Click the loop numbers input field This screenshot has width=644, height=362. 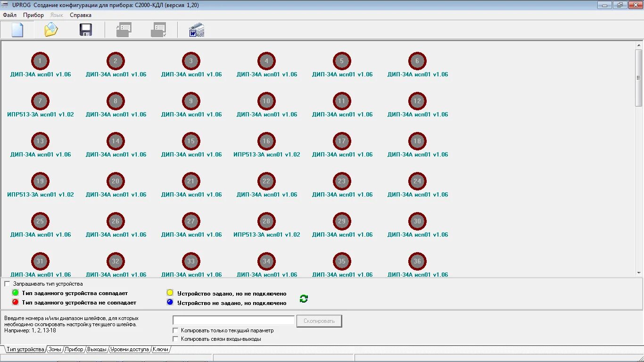(233, 321)
